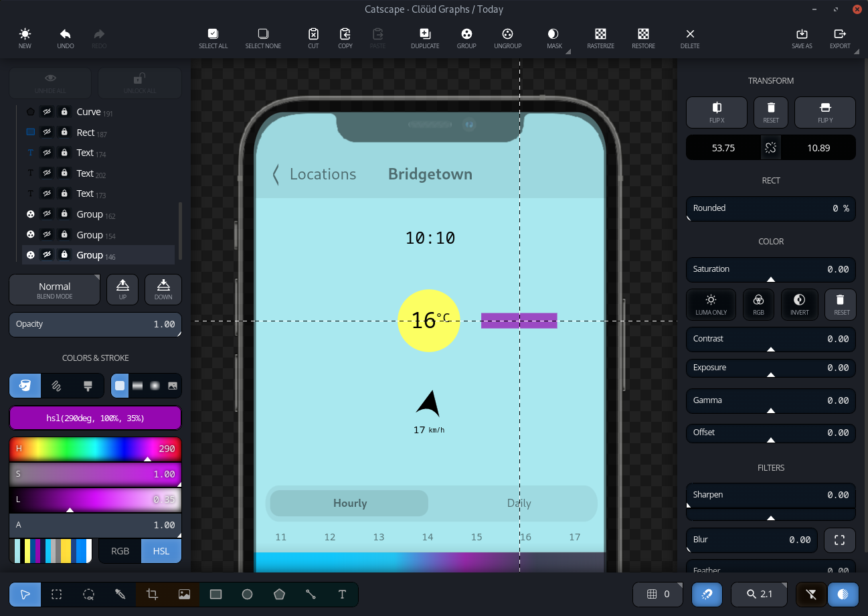Toggle lock on Group 162 layer
Viewport: 868px width, 616px height.
tap(64, 214)
